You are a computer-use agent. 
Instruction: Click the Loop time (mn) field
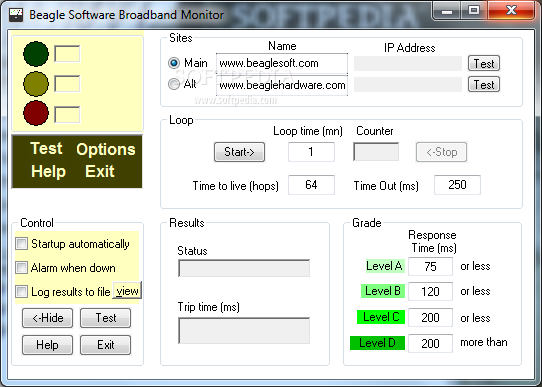pyautogui.click(x=311, y=152)
